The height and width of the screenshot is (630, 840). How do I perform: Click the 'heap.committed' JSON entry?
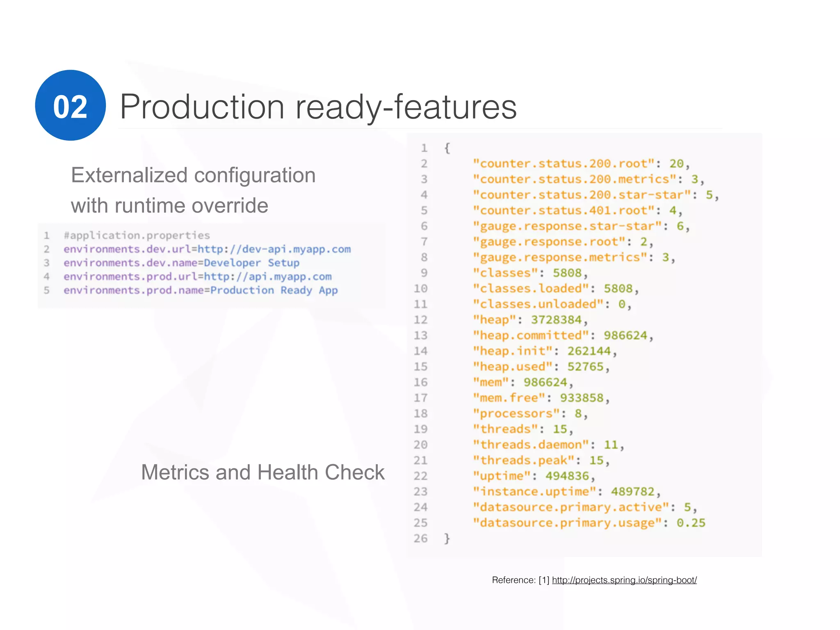(563, 336)
